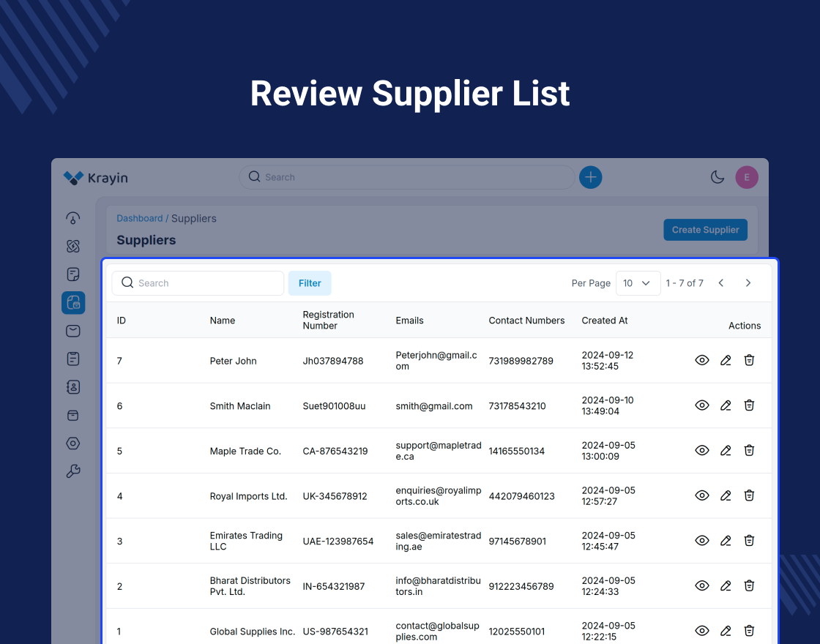Click the Create Supplier button
This screenshot has width=820, height=644.
tap(706, 230)
